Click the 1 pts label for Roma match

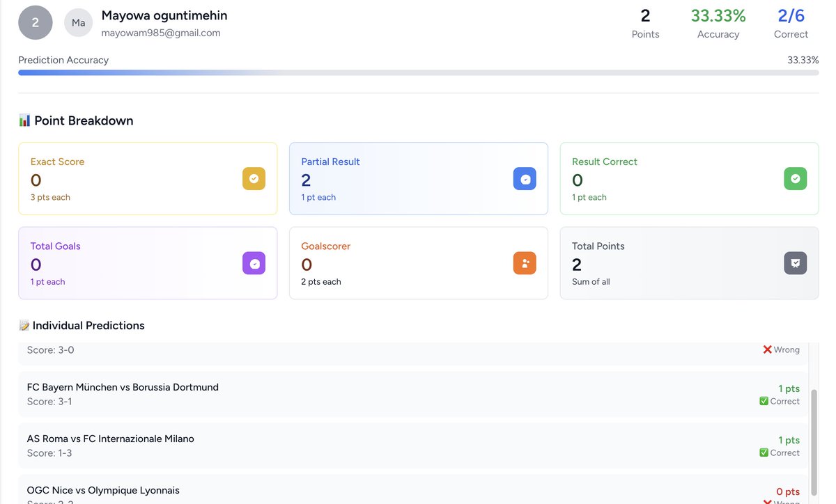(789, 440)
